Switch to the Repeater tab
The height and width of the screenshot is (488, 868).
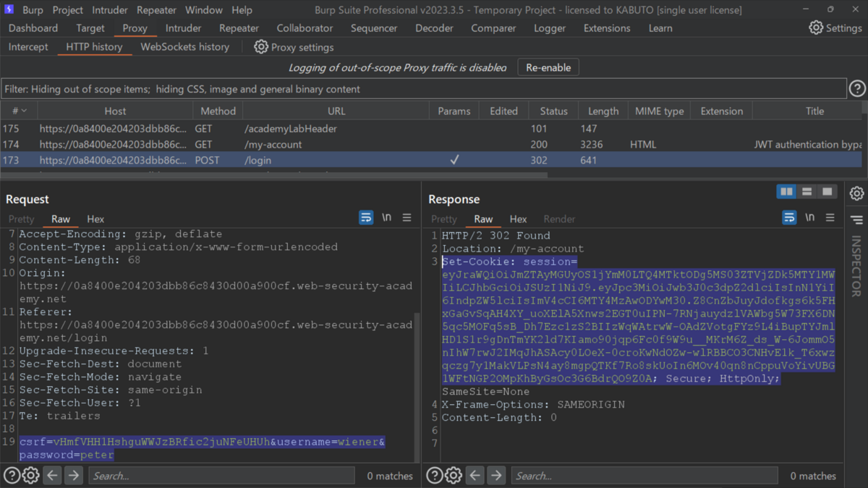coord(239,28)
